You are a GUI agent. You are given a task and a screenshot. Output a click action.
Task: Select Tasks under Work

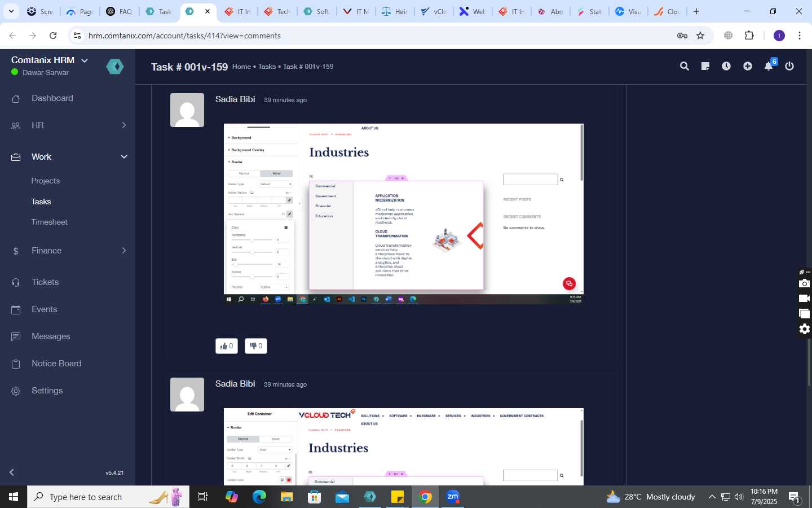(x=41, y=202)
